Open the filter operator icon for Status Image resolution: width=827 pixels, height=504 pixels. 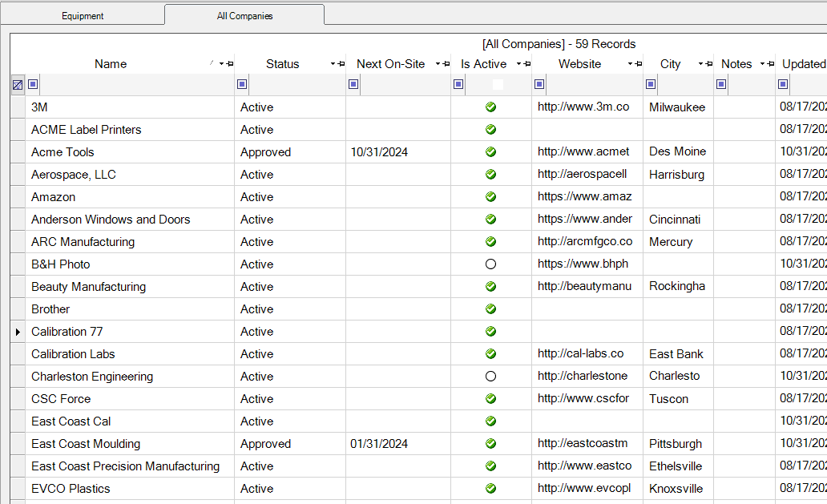(x=242, y=84)
